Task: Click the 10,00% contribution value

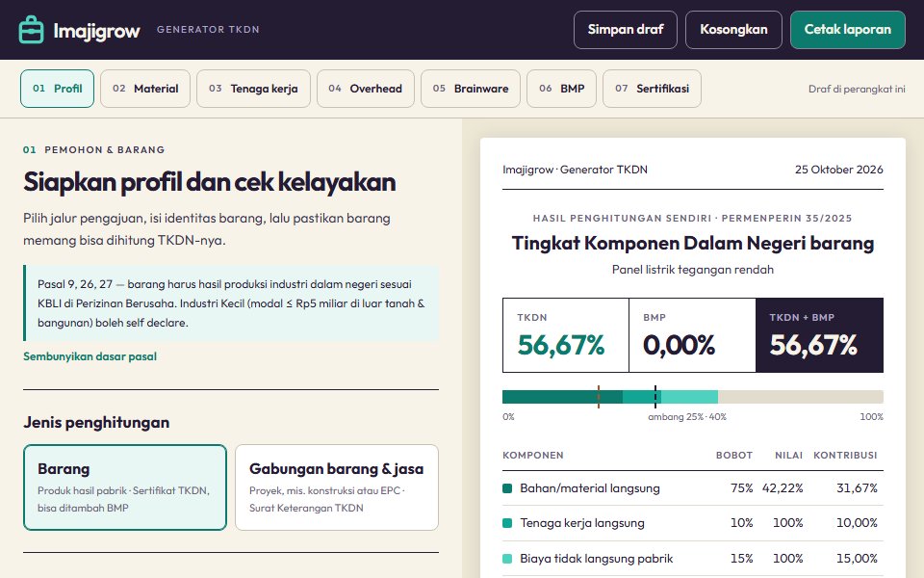Action: click(857, 523)
